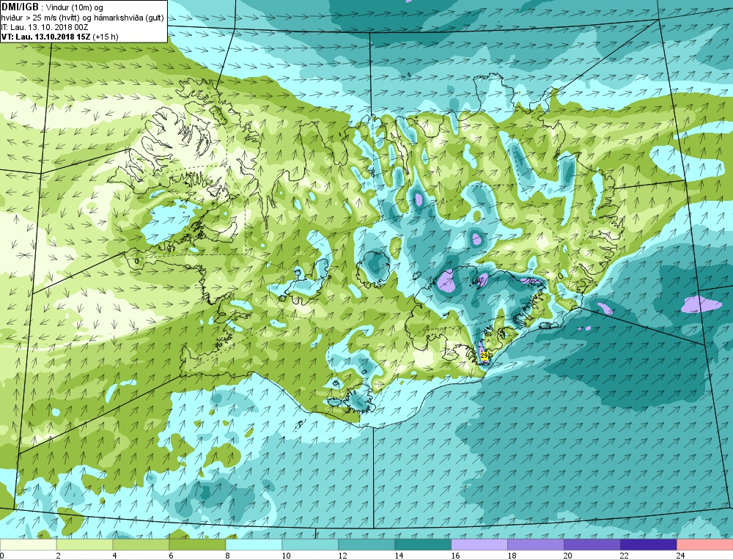Click the 8–10 m/s pale cyan swatch
The width and height of the screenshot is (733, 560).
[x=254, y=545]
